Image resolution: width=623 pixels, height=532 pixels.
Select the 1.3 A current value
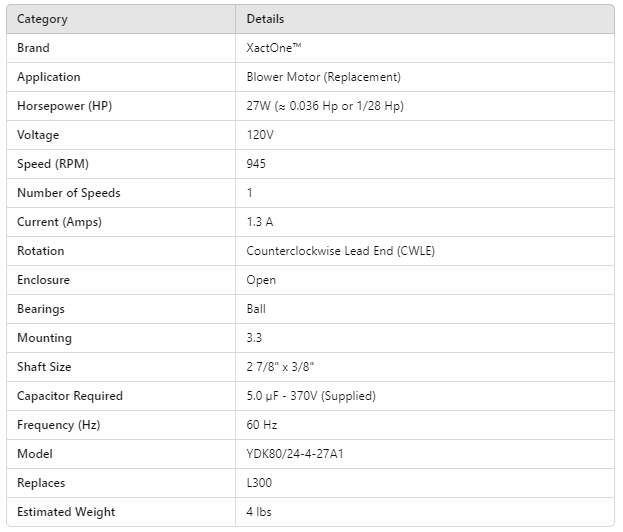pyautogui.click(x=261, y=222)
